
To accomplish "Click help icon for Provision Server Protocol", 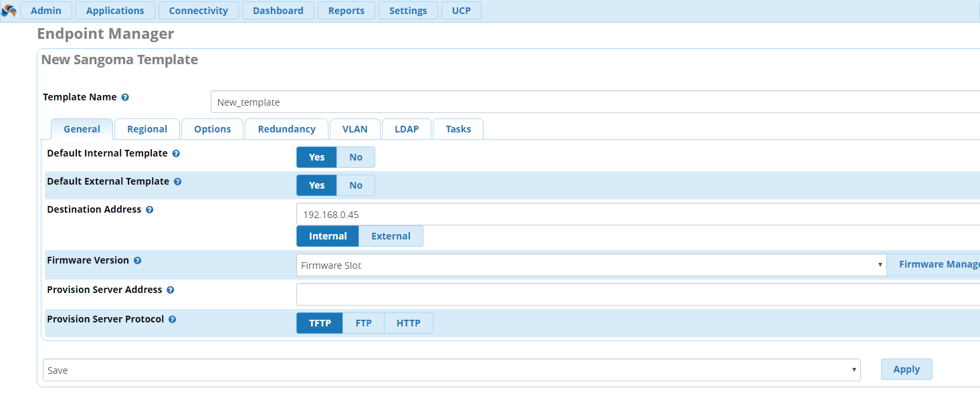I will tap(172, 320).
